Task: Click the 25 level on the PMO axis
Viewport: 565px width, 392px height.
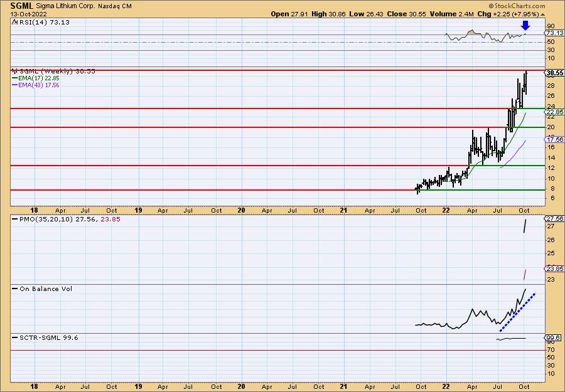Action: click(552, 253)
